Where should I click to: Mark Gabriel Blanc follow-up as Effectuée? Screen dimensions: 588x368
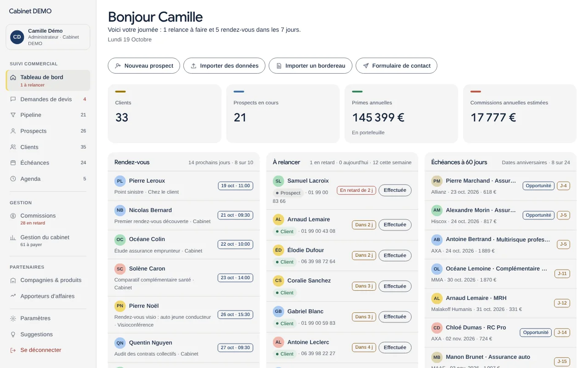(395, 316)
